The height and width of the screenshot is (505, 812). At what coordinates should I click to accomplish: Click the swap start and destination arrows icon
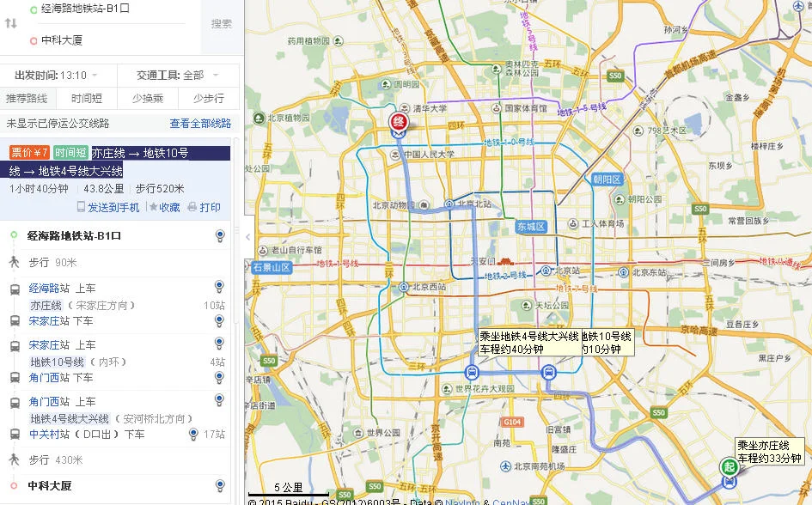pyautogui.click(x=10, y=23)
